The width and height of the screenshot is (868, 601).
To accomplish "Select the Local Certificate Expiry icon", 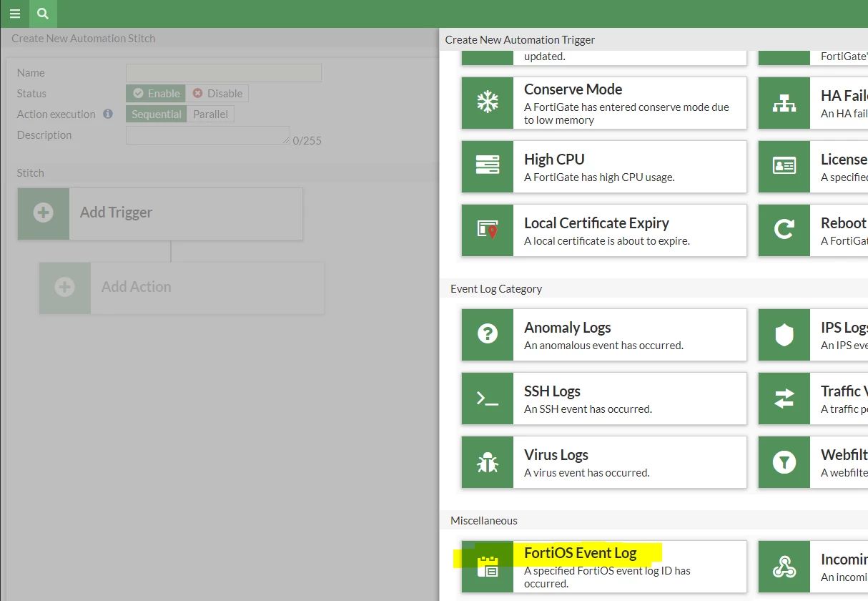I will coord(488,230).
